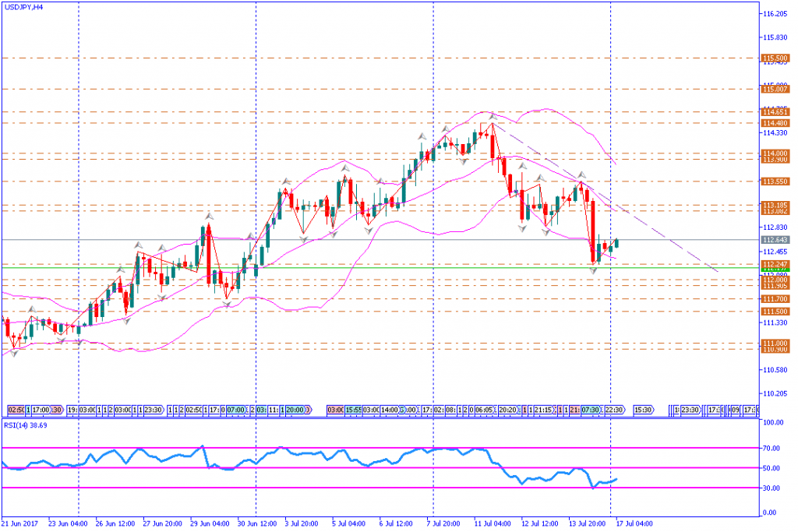Click the 111.330 value on price axis
The height and width of the screenshot is (532, 798).
click(x=775, y=323)
